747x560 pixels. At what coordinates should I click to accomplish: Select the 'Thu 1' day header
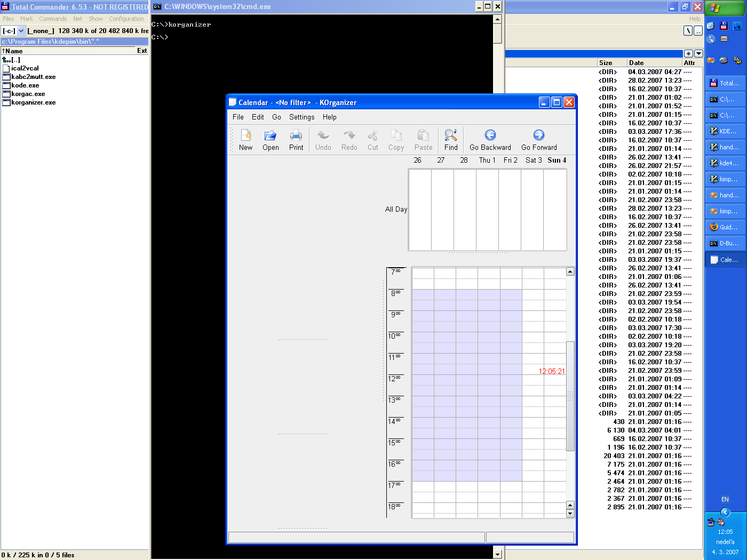click(487, 160)
